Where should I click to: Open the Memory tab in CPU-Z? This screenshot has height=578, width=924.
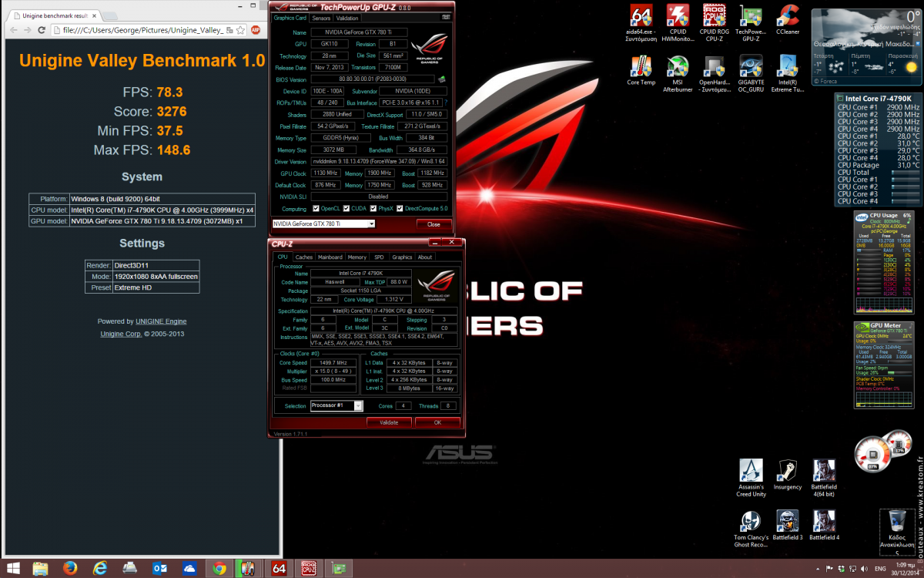(357, 257)
